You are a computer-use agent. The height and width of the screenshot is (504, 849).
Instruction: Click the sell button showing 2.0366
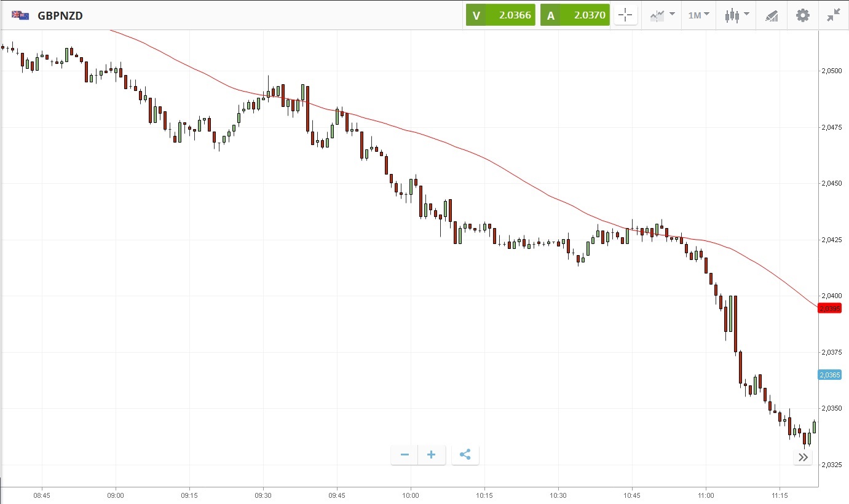500,15
